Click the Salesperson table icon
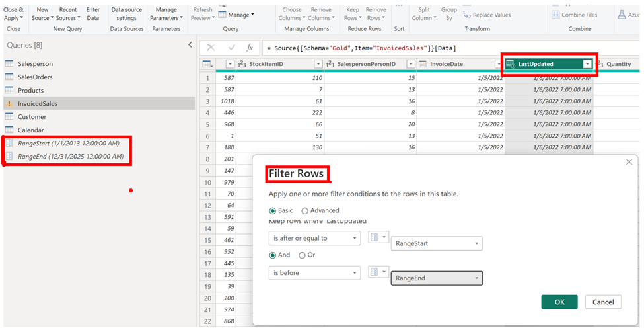 9,63
